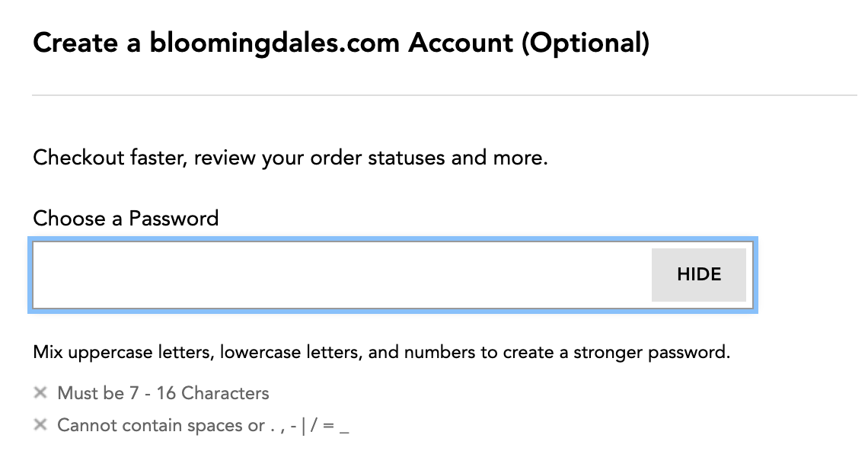Click the "Choose a Password" field label

[x=126, y=219]
